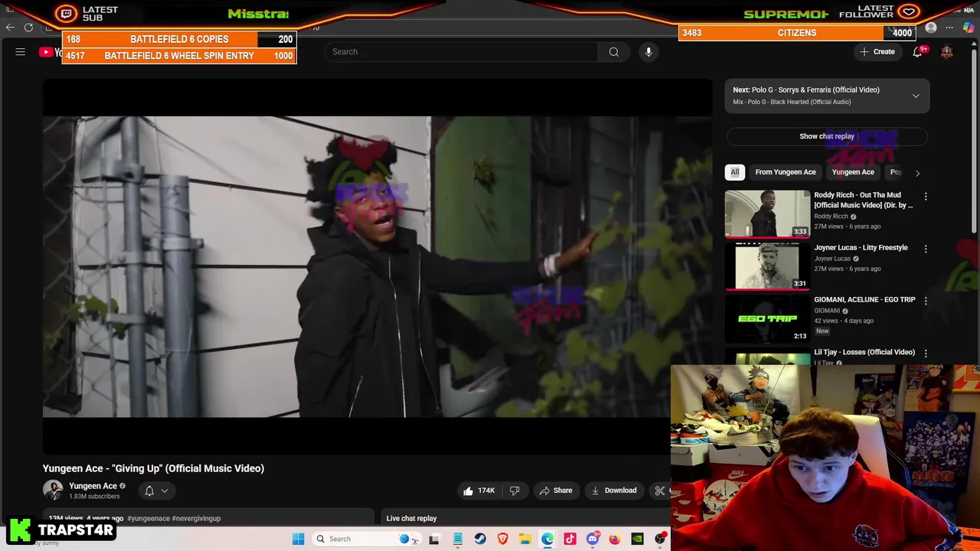Select the All filter chip
Image resolution: width=980 pixels, height=551 pixels.
(735, 172)
